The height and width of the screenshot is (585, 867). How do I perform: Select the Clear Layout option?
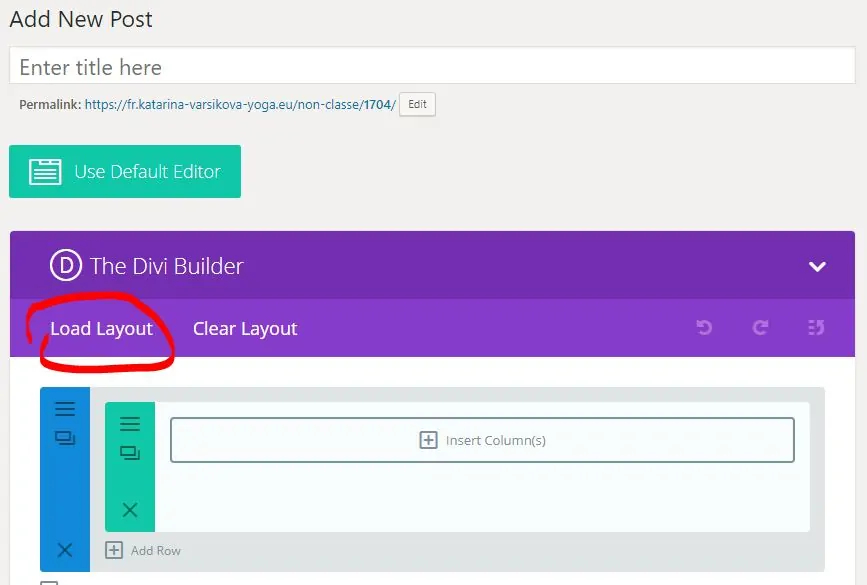[245, 328]
